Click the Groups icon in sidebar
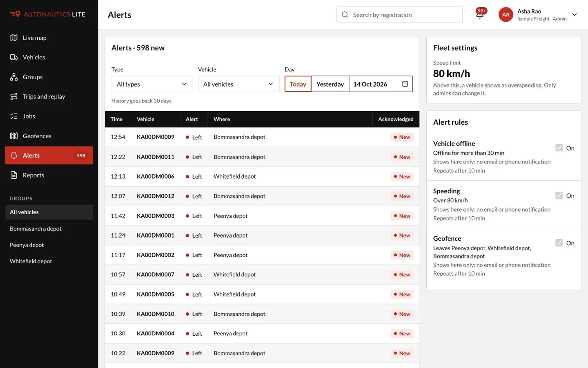 14,77
